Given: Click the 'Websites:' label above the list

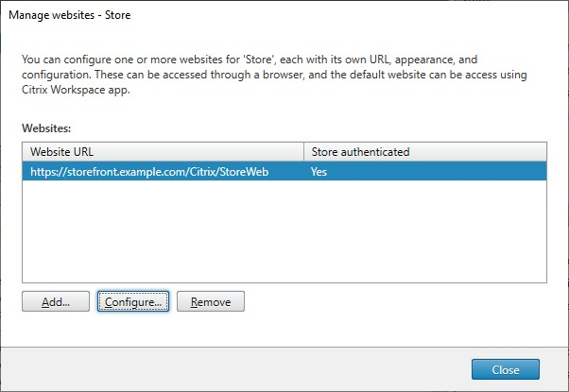Looking at the screenshot, I should [x=47, y=124].
